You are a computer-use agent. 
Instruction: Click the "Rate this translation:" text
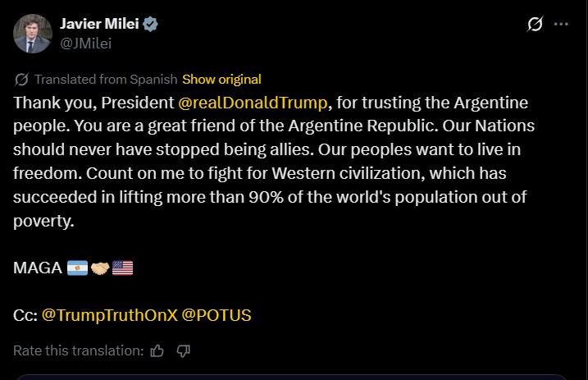(78, 350)
